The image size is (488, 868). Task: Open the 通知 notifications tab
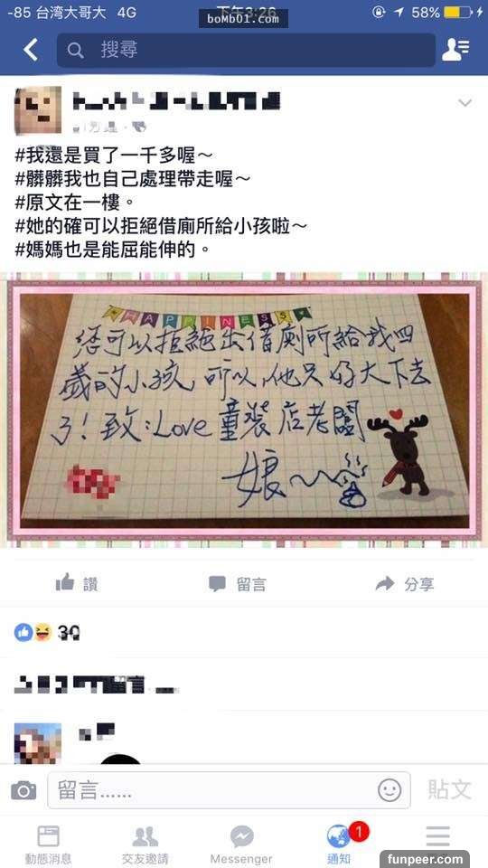pyautogui.click(x=339, y=844)
